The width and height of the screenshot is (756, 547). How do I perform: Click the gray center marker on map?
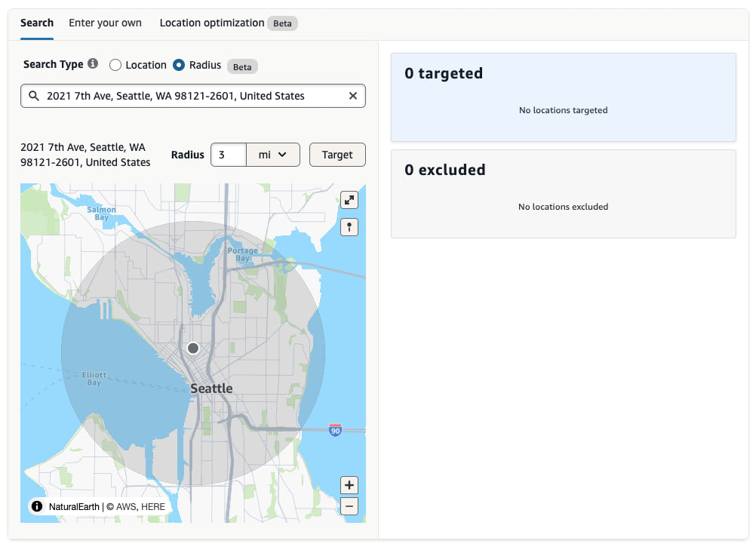point(193,348)
